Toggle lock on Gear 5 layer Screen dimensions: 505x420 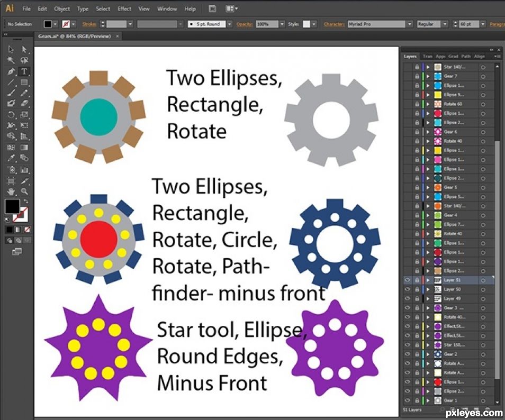click(x=417, y=187)
